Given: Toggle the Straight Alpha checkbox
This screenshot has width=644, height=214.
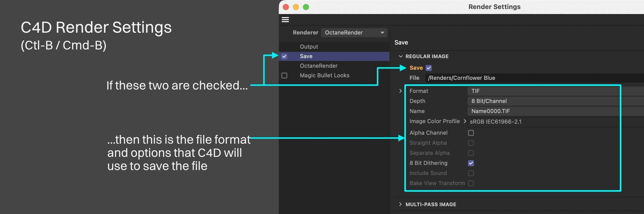Looking at the screenshot, I should tap(471, 143).
